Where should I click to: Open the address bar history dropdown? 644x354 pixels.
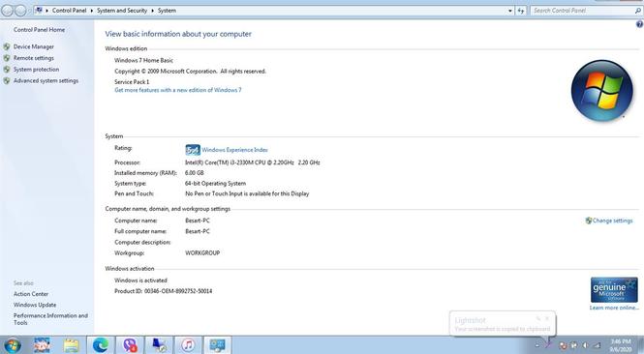510,11
